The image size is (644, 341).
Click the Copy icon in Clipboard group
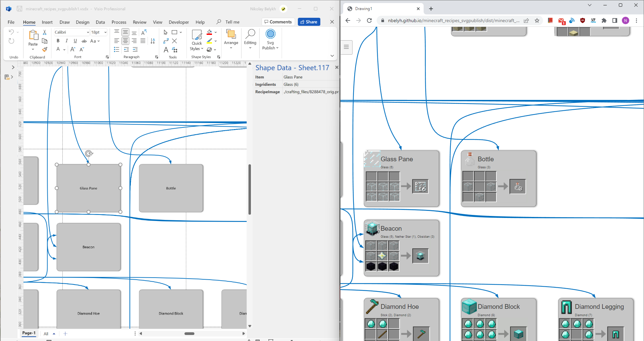45,41
